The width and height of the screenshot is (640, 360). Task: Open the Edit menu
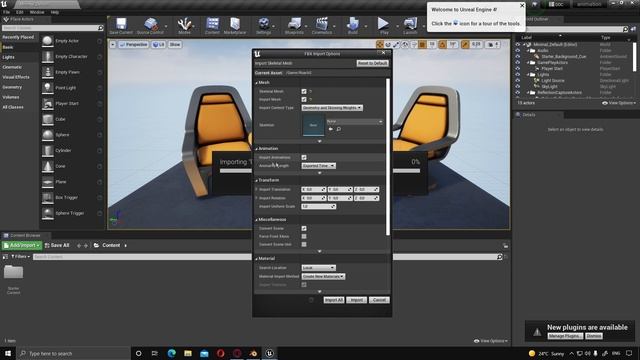coord(20,12)
